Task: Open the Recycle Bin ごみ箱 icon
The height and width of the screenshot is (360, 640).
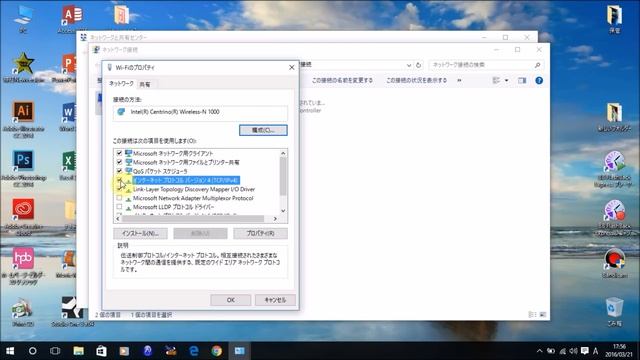Action: (615, 311)
